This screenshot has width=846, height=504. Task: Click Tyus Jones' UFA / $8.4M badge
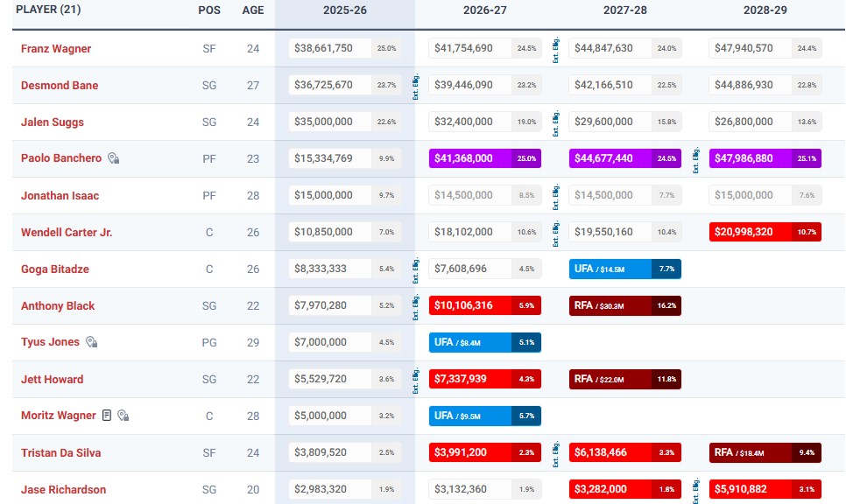click(484, 342)
